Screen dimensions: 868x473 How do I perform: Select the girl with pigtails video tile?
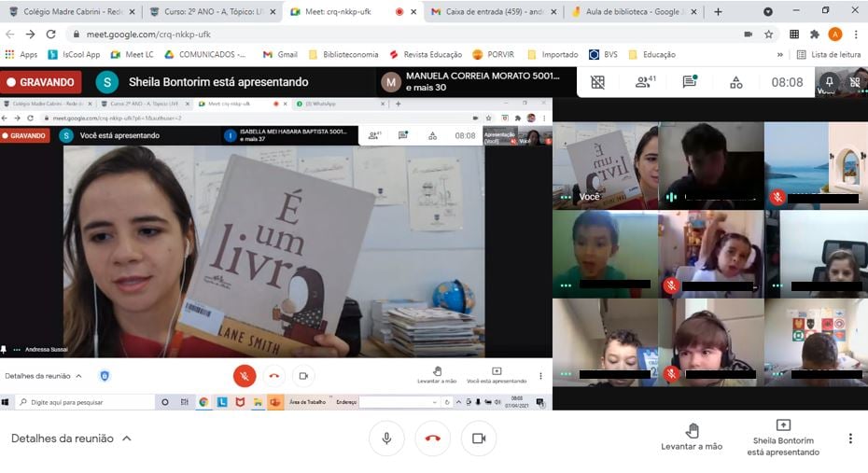(711, 254)
